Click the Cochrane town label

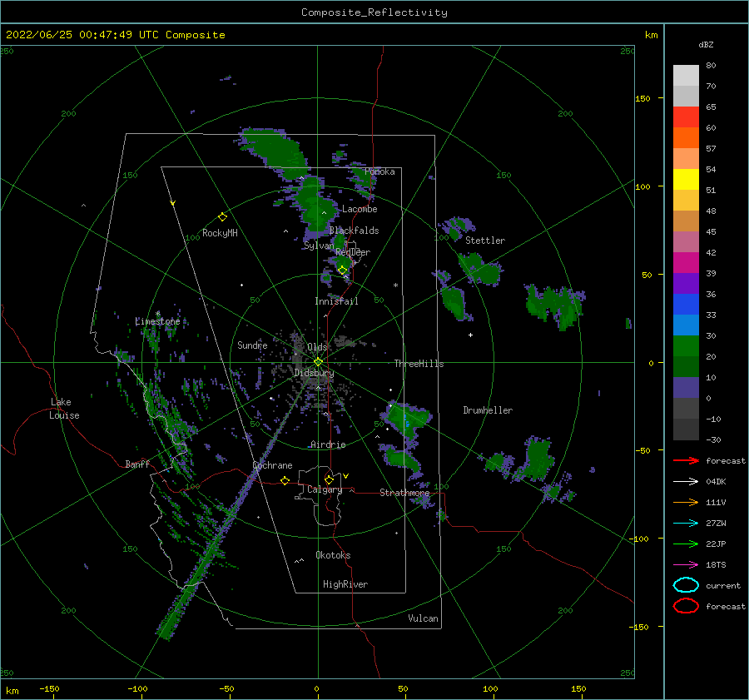click(272, 465)
